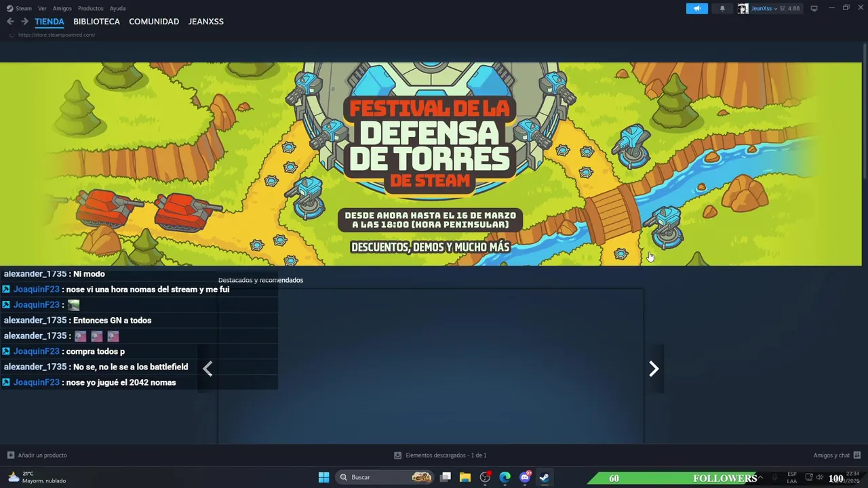Viewport: 868px width, 488px height.
Task: Click the Steam taskbar icon
Action: click(x=544, y=477)
